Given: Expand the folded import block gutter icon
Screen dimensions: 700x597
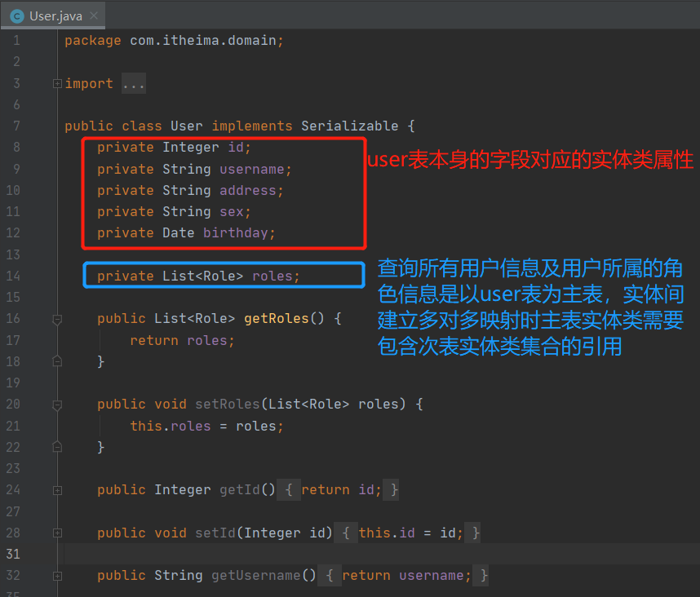Looking at the screenshot, I should click(x=57, y=83).
